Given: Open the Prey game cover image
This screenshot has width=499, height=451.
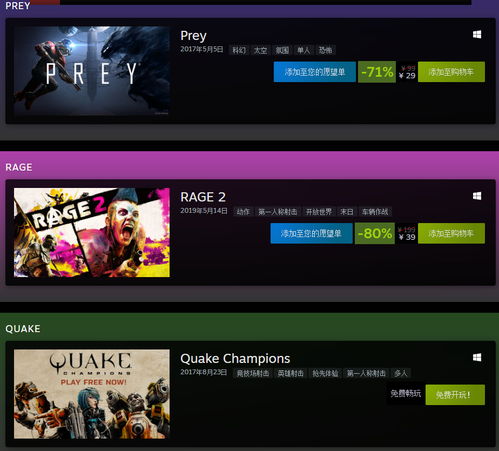Looking at the screenshot, I should (x=92, y=71).
